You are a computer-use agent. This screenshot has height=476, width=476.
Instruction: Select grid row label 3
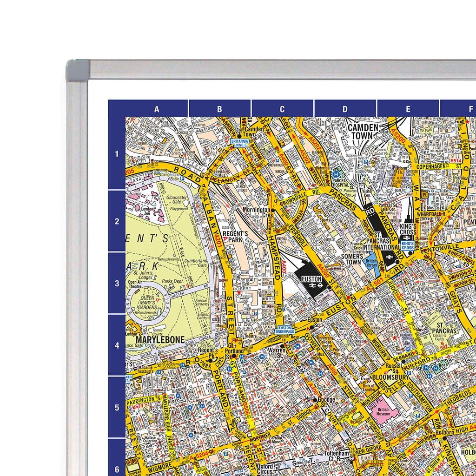pyautogui.click(x=117, y=284)
